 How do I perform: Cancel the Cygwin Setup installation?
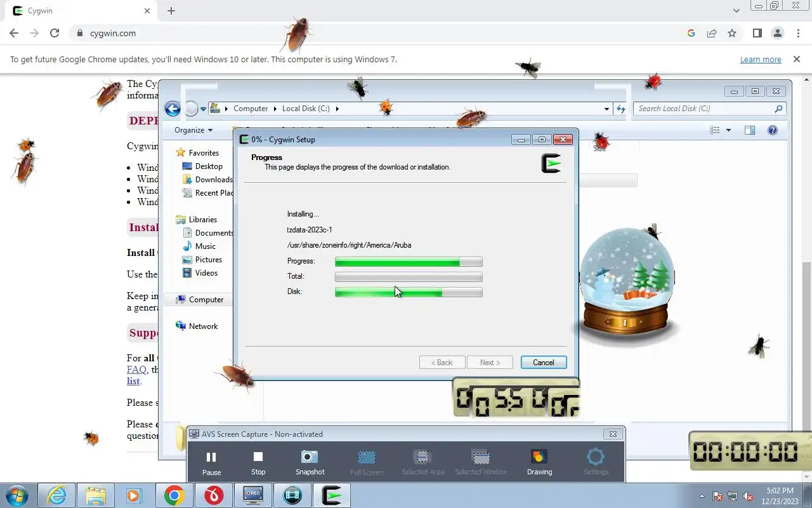(x=544, y=363)
